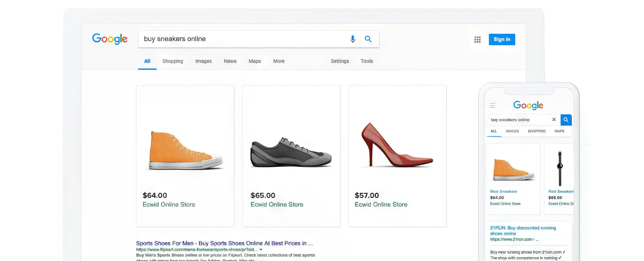Open the Tools options
644x261 pixels.
(366, 61)
